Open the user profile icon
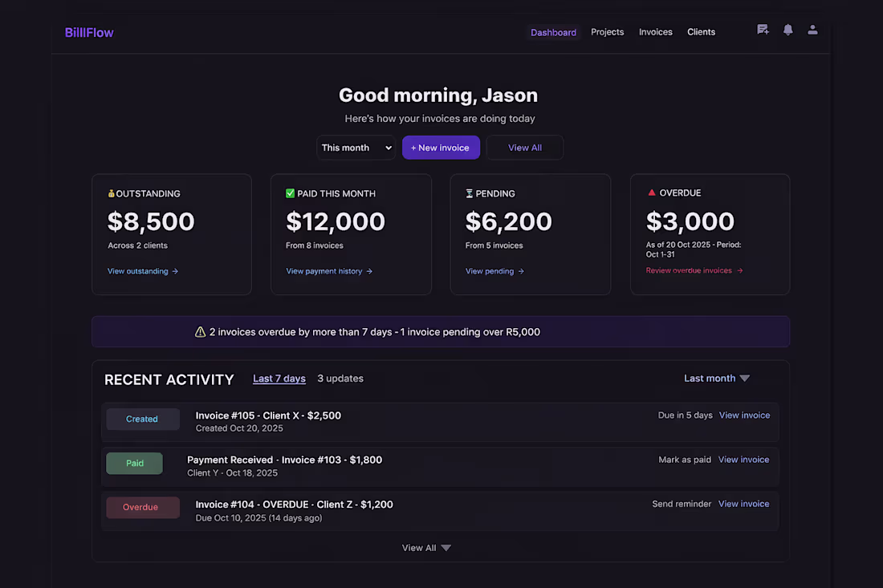 [x=812, y=30]
